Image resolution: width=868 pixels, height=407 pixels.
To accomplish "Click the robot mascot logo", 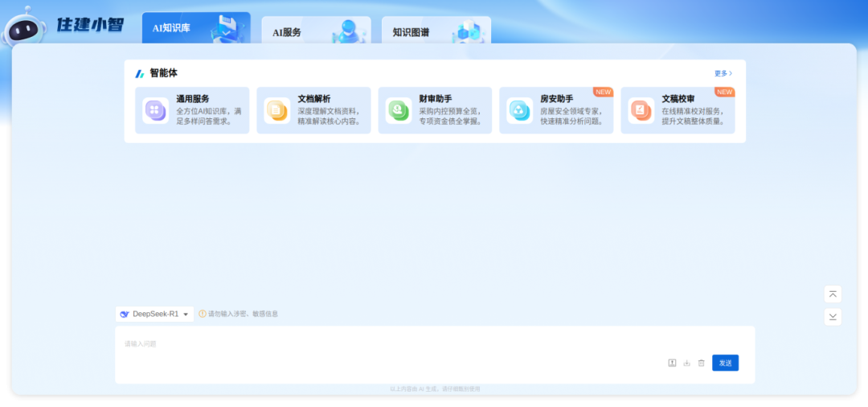I will click(23, 27).
